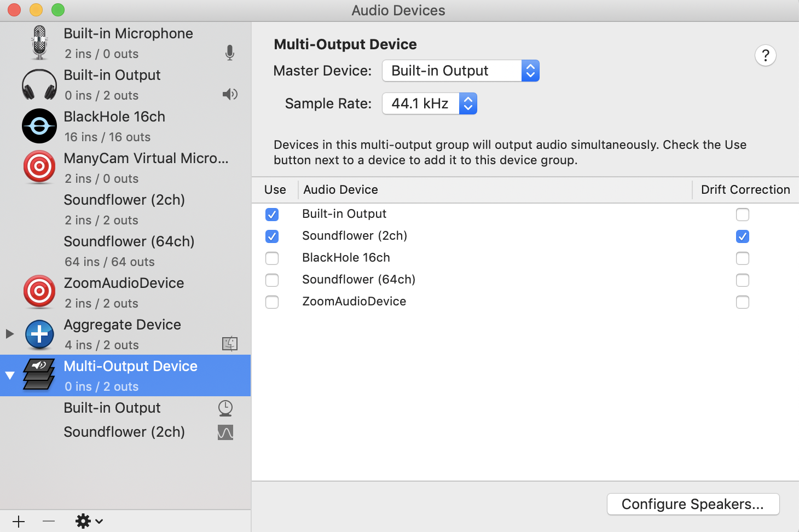Select Soundflower (2ch) subdevice under Multi-Output Device
Screen dimensions: 799x532
point(125,432)
